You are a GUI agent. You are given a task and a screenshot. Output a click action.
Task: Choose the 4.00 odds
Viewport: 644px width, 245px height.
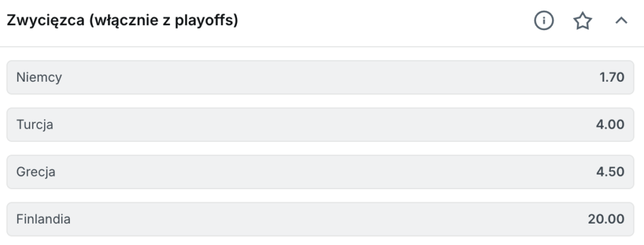click(x=610, y=124)
